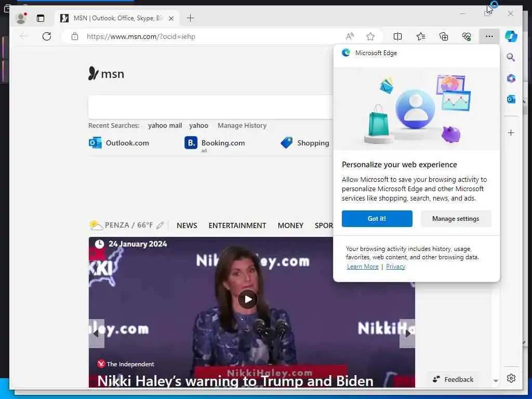Open Privacy link in popup
This screenshot has width=532, height=399.
tap(395, 267)
